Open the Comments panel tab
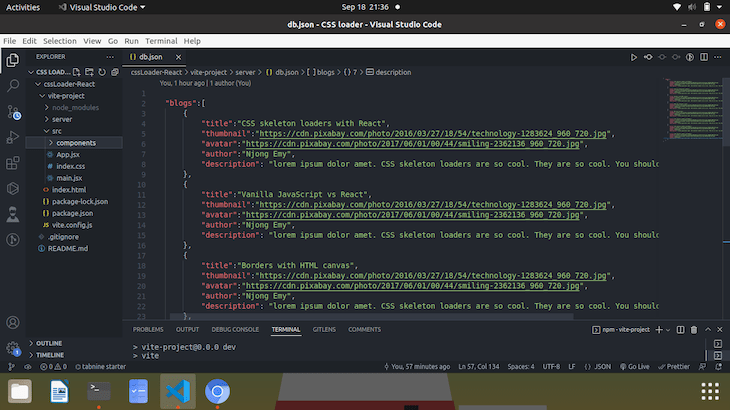 [x=365, y=329]
